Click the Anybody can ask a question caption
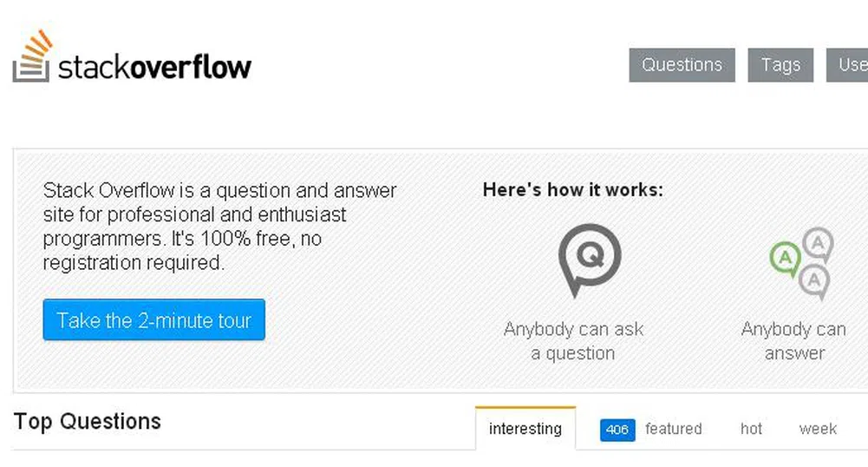Image resolution: width=868 pixels, height=467 pixels. pos(573,341)
